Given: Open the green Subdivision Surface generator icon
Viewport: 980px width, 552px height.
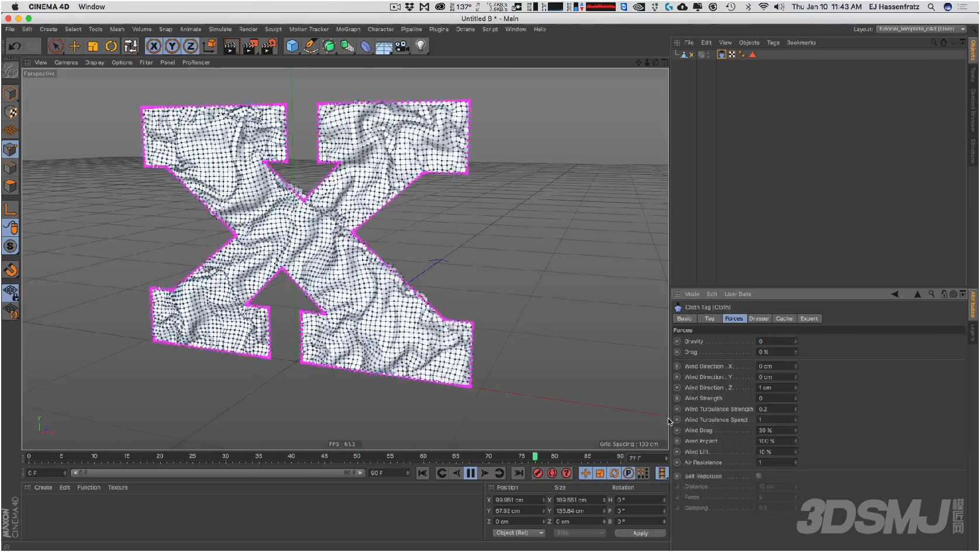Looking at the screenshot, I should point(329,46).
